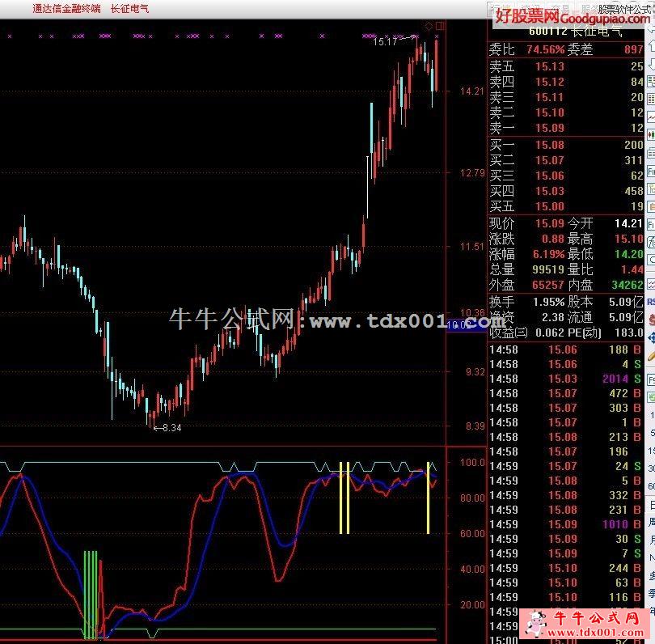Image resolution: width=655 pixels, height=644 pixels.
Task: Switch to the 日 daily period
Action: [650, 503]
